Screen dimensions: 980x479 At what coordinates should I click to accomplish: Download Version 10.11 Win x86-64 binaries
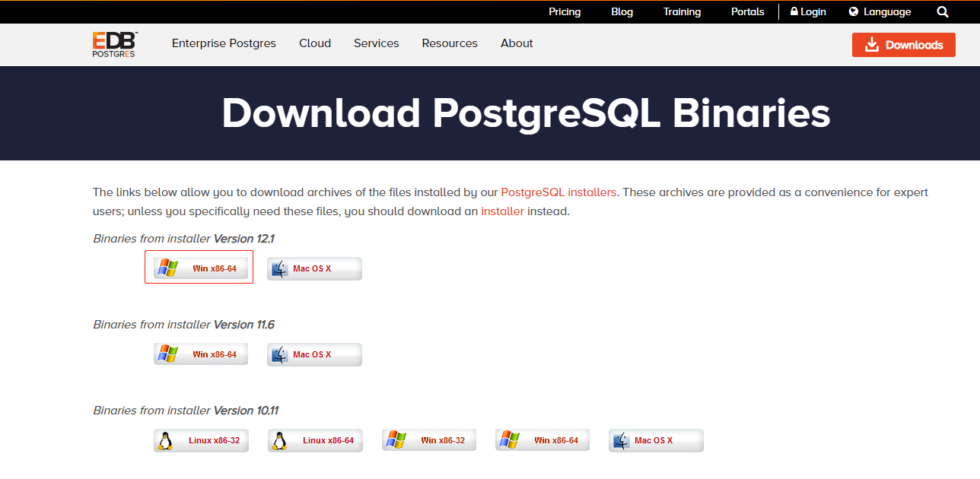[x=542, y=440]
